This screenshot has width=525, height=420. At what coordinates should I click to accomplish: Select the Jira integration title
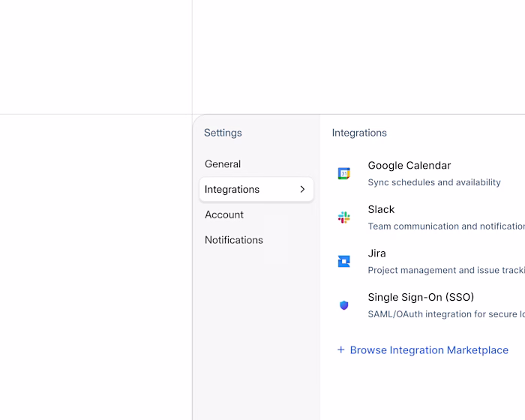pyautogui.click(x=376, y=253)
